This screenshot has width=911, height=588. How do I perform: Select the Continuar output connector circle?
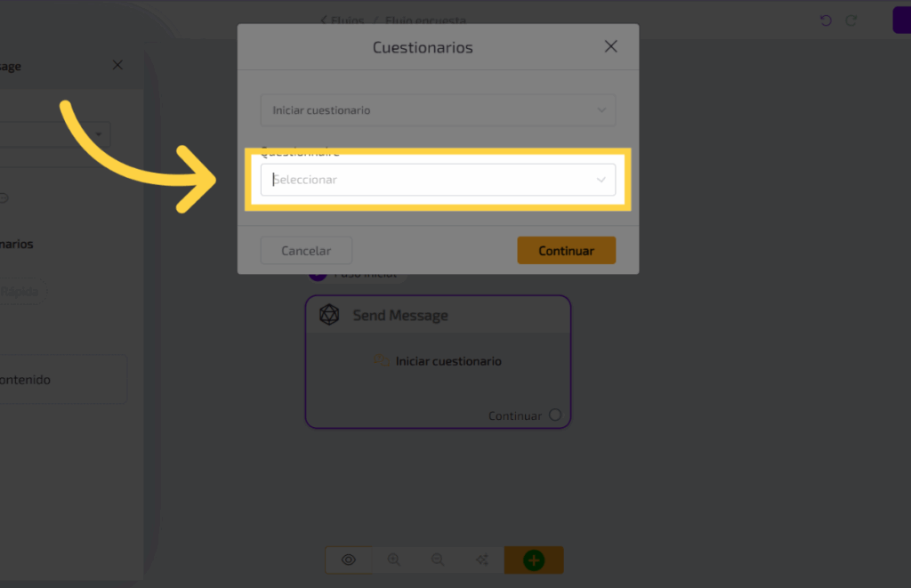coord(555,415)
